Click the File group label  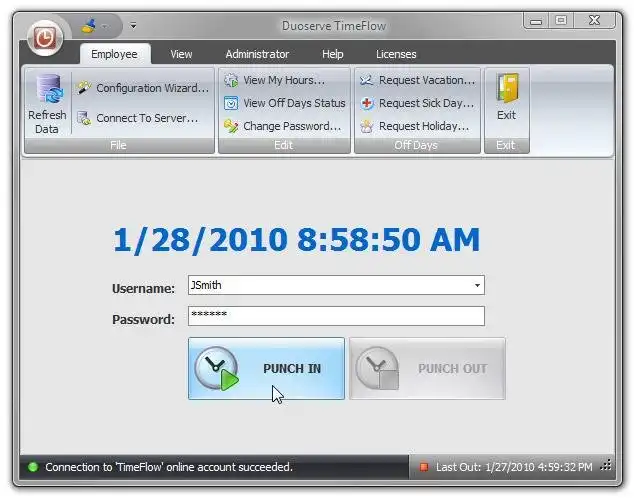[x=118, y=145]
